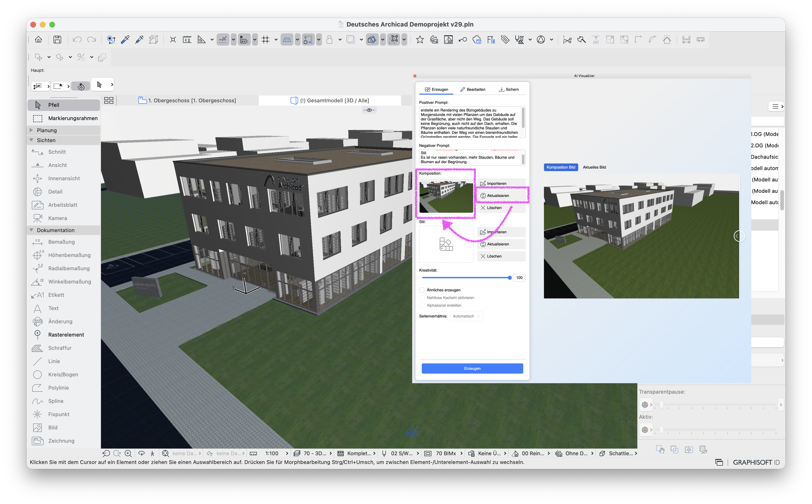This screenshot has height=504, width=812.
Task: Toggle the eye visibility icon above 3D view
Action: (369, 110)
